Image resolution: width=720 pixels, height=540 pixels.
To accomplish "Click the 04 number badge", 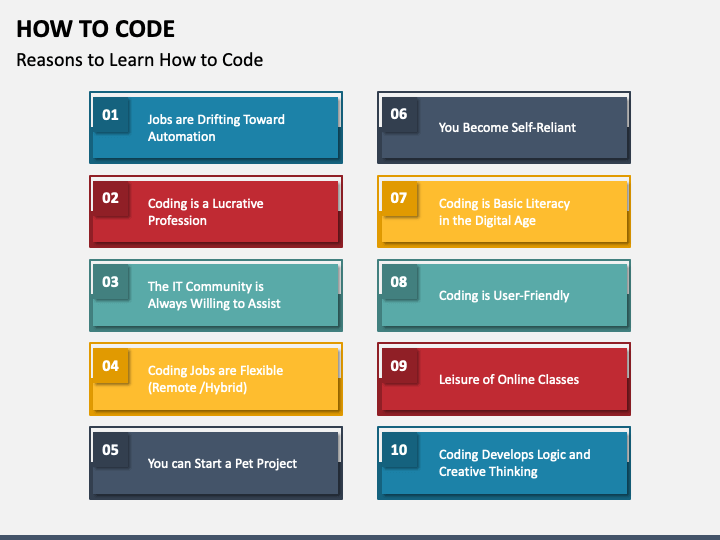I will 111,366.
